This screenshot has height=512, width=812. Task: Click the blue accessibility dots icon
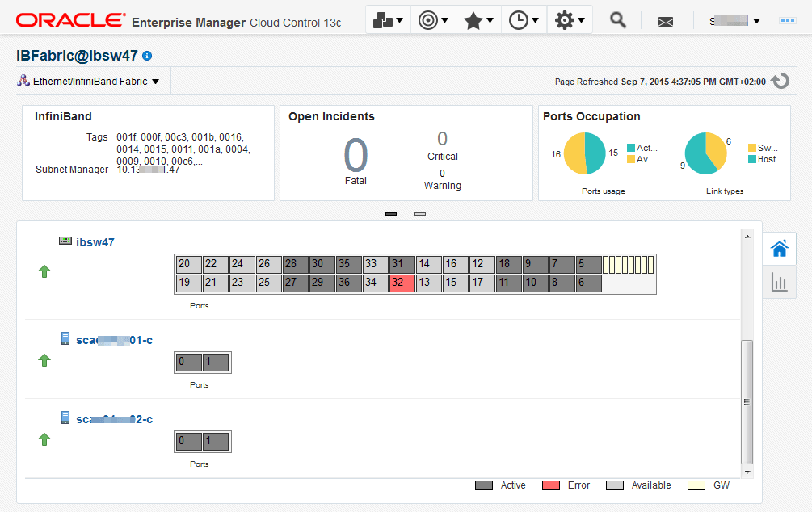pos(787,21)
